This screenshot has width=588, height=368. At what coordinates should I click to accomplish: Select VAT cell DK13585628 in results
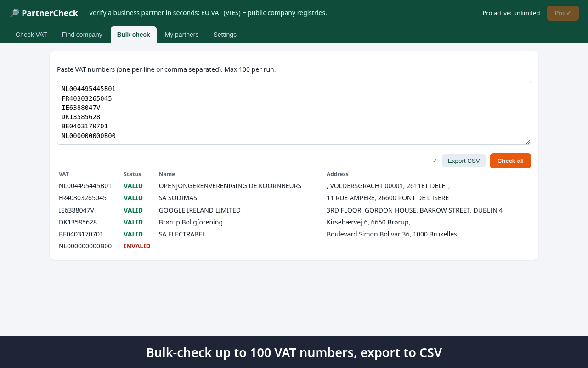coord(78,222)
